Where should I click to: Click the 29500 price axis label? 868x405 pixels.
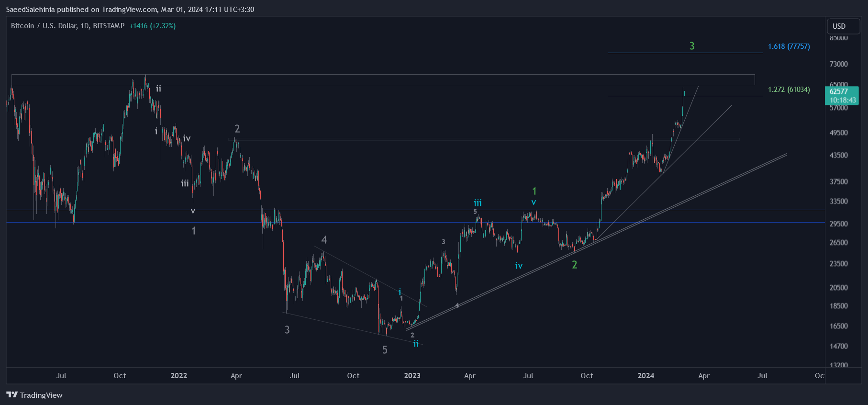coord(839,224)
